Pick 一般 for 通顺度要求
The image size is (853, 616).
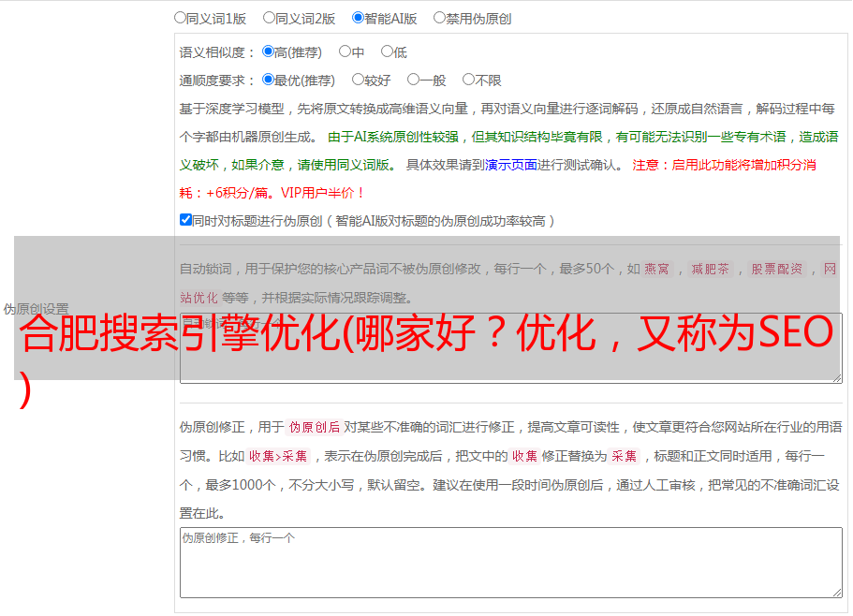[413, 80]
